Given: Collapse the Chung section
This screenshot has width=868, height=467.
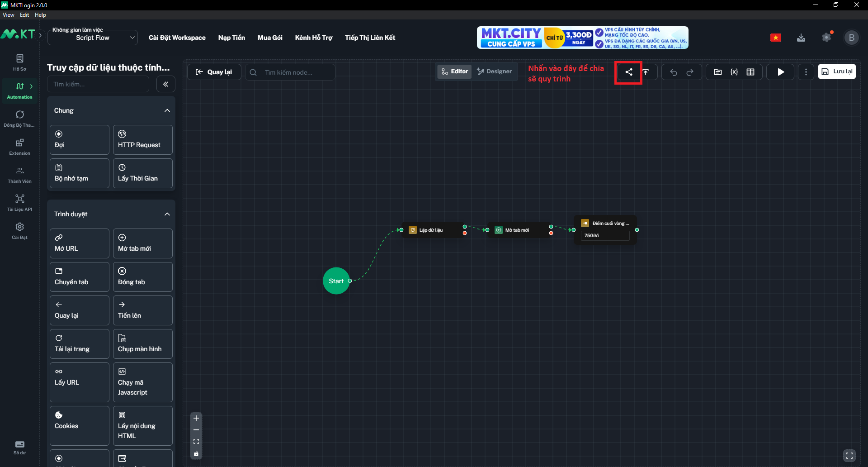Looking at the screenshot, I should tap(167, 110).
